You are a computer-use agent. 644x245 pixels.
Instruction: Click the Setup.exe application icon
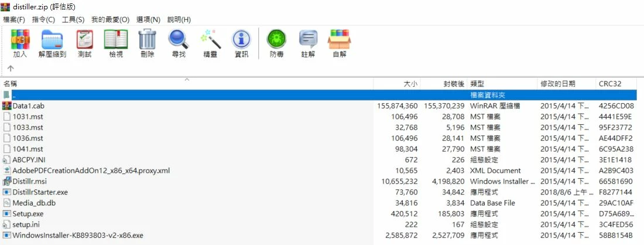coord(7,214)
